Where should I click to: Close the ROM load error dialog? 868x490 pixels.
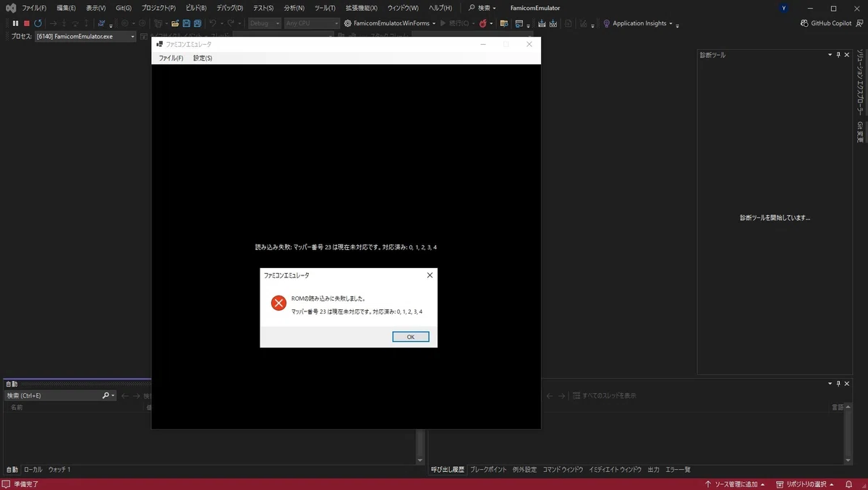pyautogui.click(x=430, y=275)
